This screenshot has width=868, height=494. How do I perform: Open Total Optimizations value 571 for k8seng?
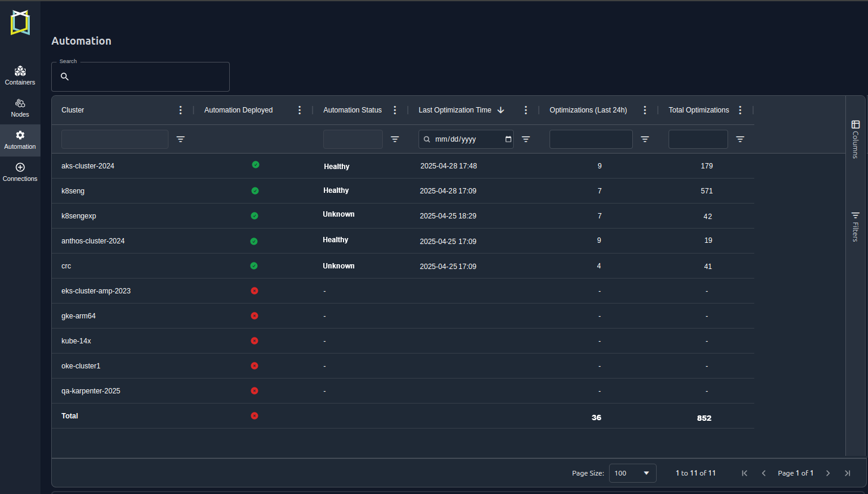707,190
